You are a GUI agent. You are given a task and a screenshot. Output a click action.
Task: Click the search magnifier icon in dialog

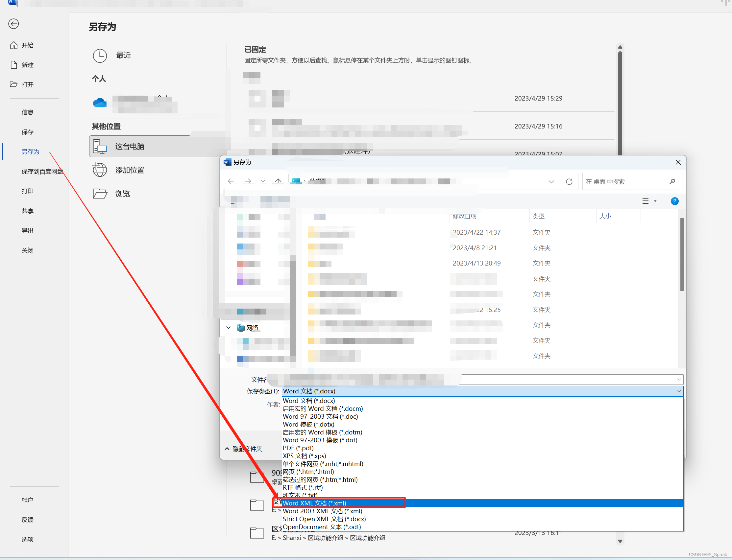[x=672, y=182]
